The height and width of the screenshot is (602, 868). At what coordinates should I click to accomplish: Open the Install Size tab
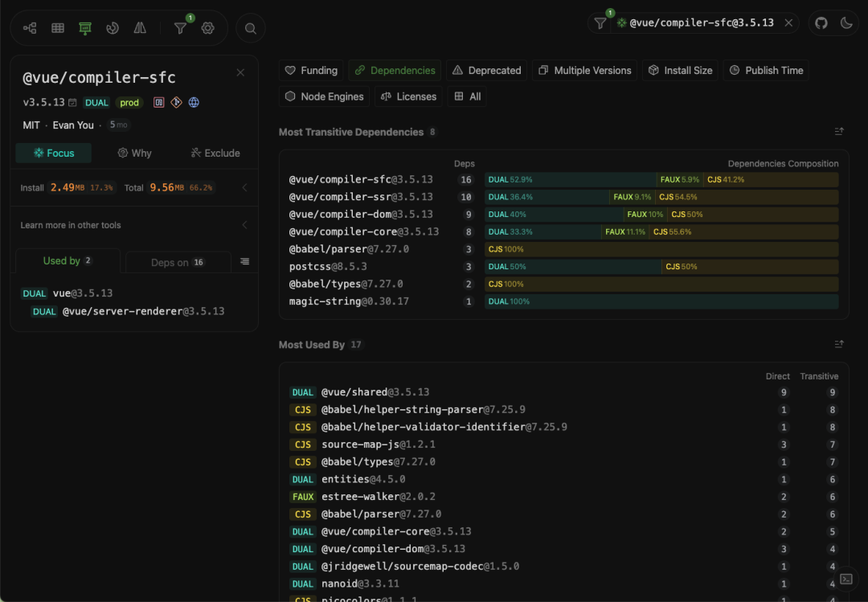coord(681,71)
